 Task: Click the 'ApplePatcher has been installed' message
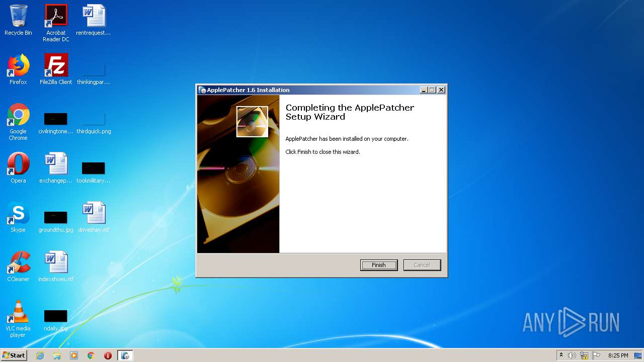[x=347, y=139]
